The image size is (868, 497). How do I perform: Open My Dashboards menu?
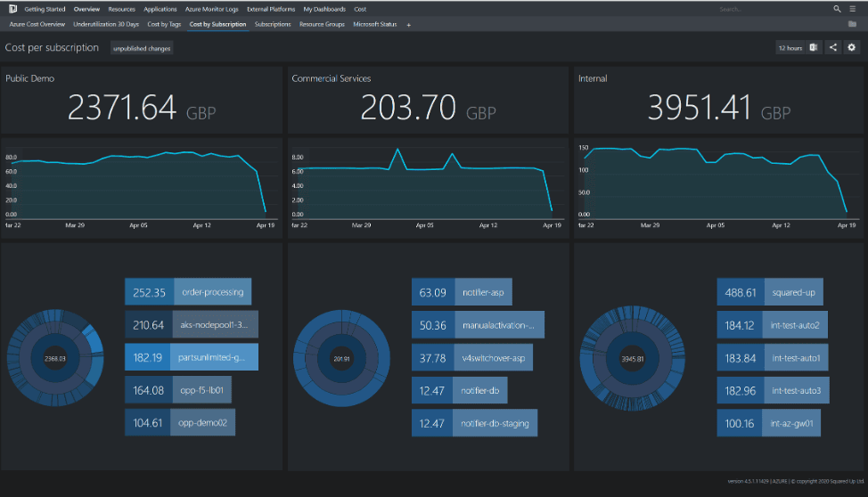click(x=324, y=9)
